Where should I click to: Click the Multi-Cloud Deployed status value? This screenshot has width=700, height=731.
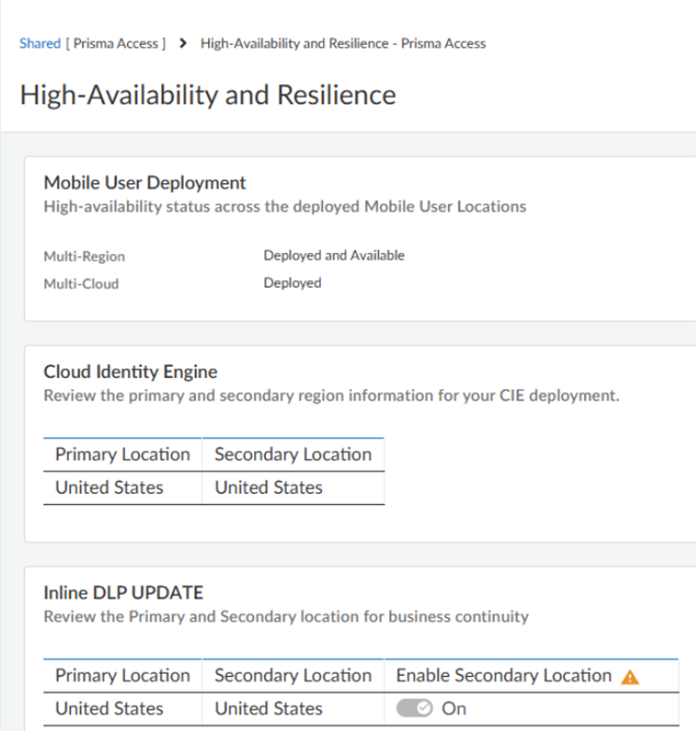293,283
